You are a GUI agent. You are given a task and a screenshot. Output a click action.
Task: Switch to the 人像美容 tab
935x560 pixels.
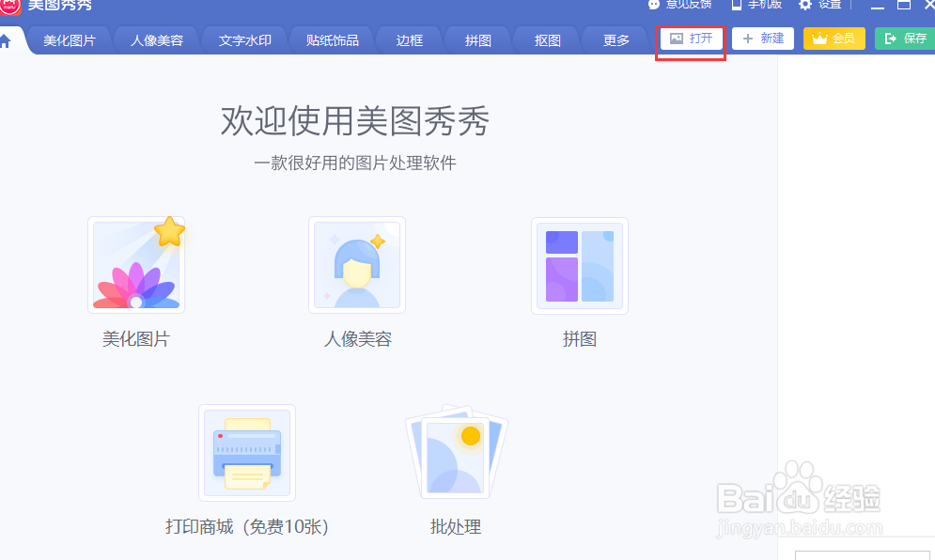[157, 40]
